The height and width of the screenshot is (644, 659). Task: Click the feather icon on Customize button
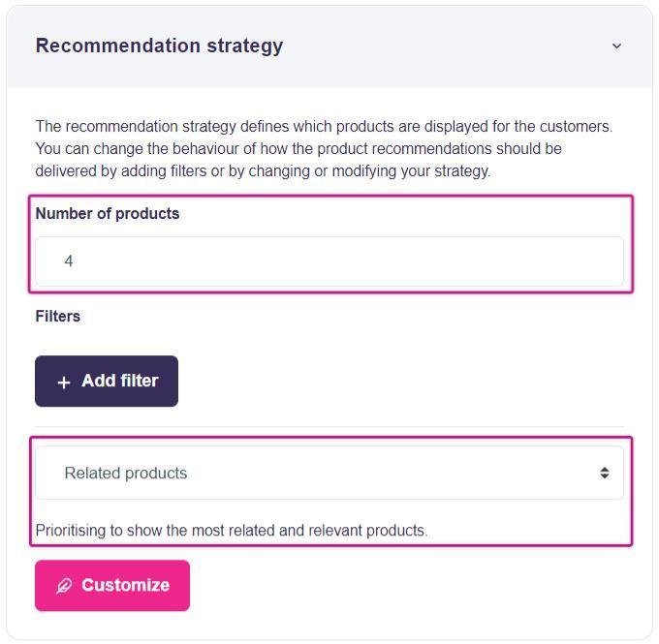pos(64,586)
